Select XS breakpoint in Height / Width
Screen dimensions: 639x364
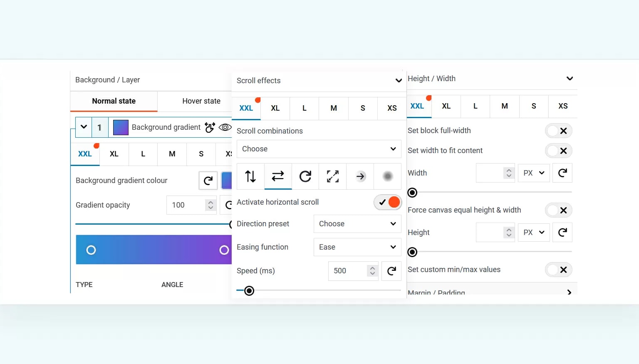(x=563, y=106)
